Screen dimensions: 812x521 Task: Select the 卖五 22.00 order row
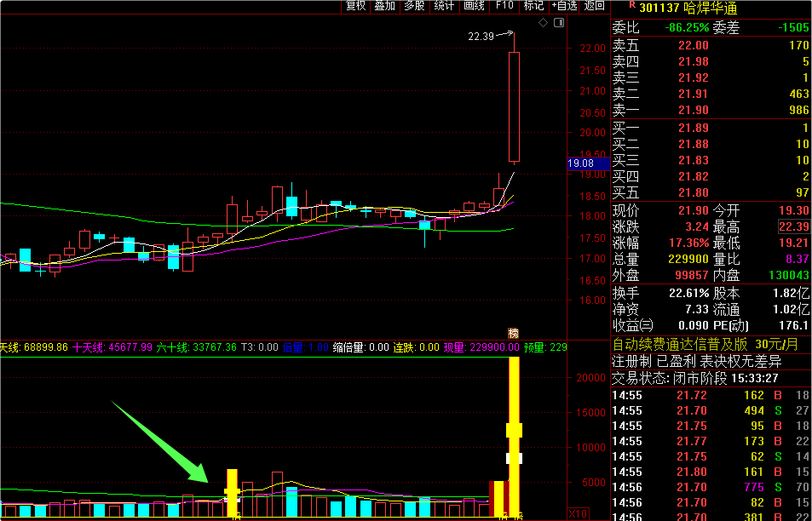pos(711,45)
